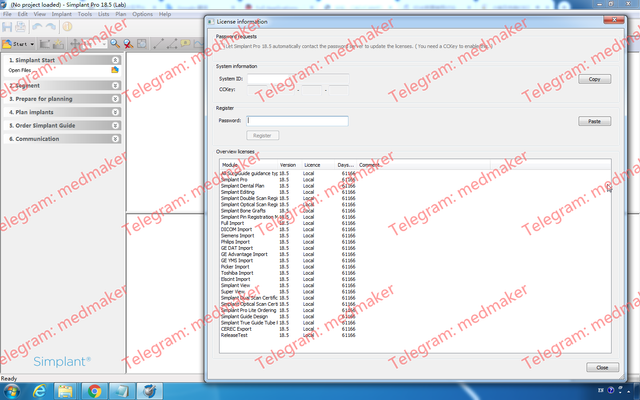Click the gray gradient toolbar icon
Image resolution: width=640 pixels, height=400 pixels.
[x=45, y=44]
